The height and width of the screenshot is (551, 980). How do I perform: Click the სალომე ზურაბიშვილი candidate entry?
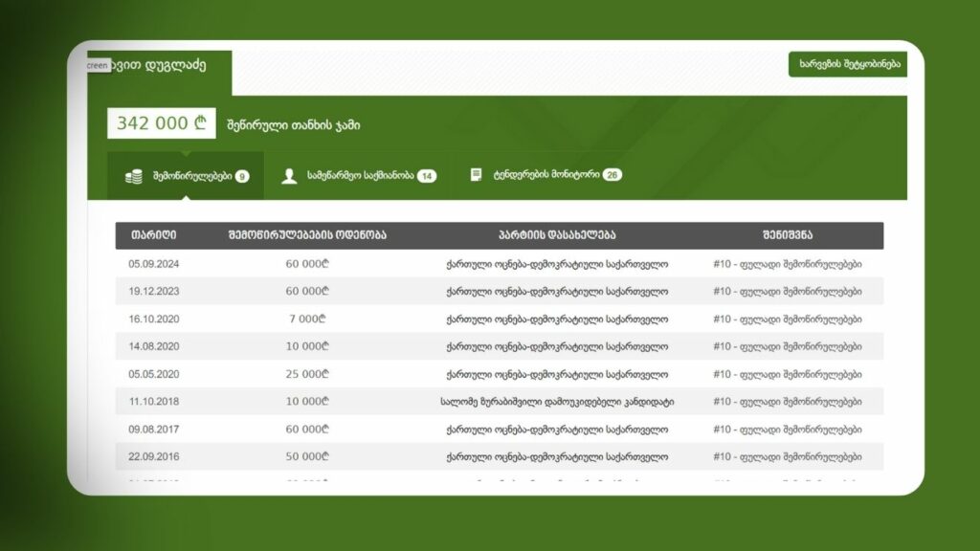click(x=557, y=402)
